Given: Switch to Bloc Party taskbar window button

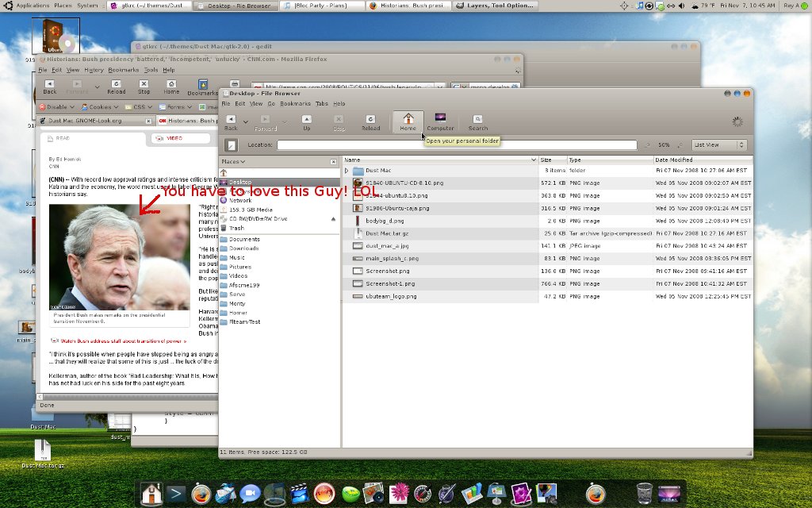Looking at the screenshot, I should click(x=321, y=6).
